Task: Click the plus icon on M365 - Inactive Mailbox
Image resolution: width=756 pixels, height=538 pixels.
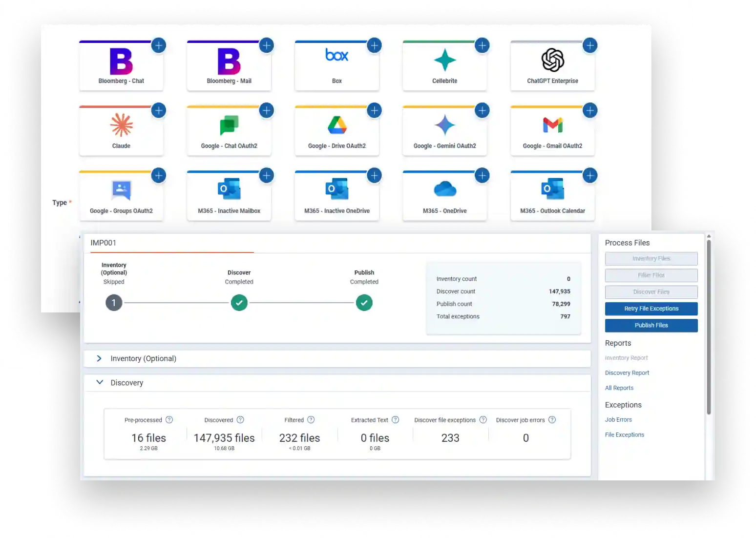Action: click(267, 175)
